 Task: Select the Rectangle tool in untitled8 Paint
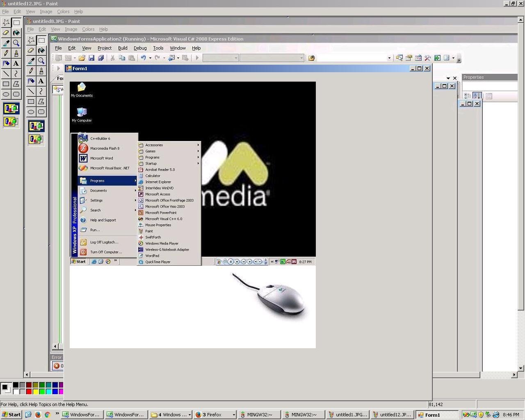[31, 102]
